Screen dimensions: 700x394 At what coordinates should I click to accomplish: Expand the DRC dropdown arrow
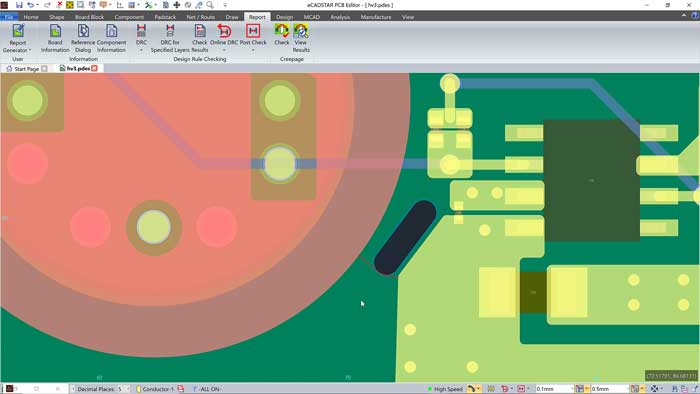(141, 50)
